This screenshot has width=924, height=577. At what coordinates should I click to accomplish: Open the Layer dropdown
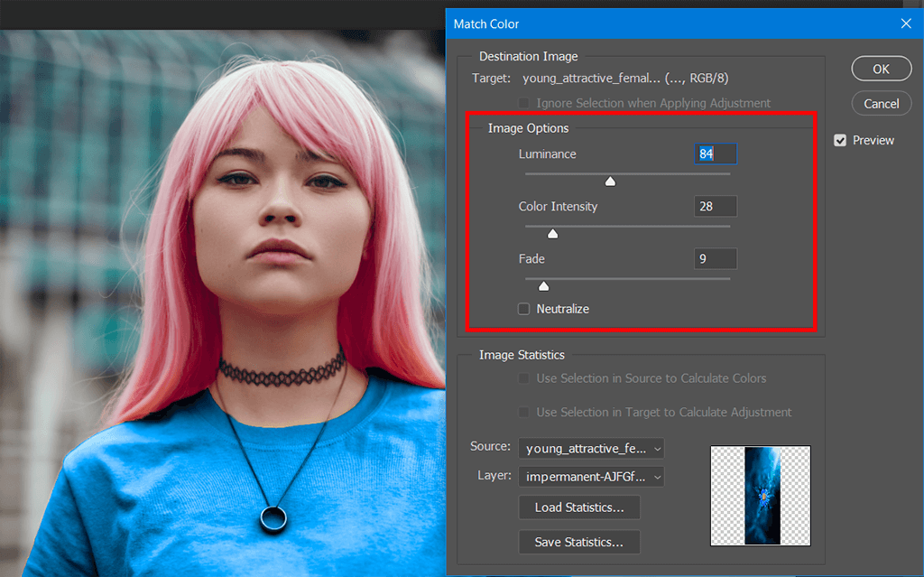(x=591, y=477)
